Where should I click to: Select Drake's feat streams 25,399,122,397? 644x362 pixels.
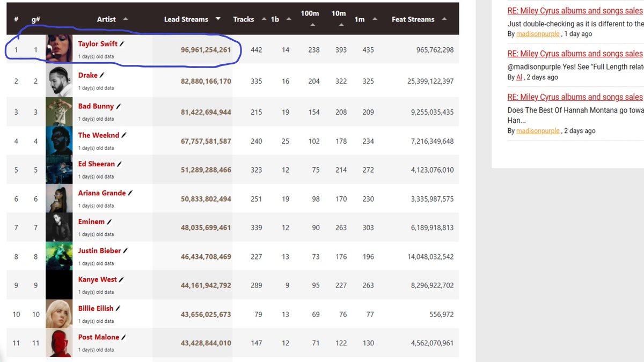pyautogui.click(x=430, y=82)
